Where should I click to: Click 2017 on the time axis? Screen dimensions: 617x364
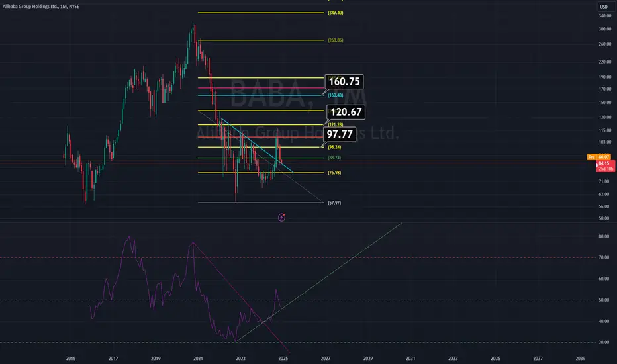click(x=113, y=359)
